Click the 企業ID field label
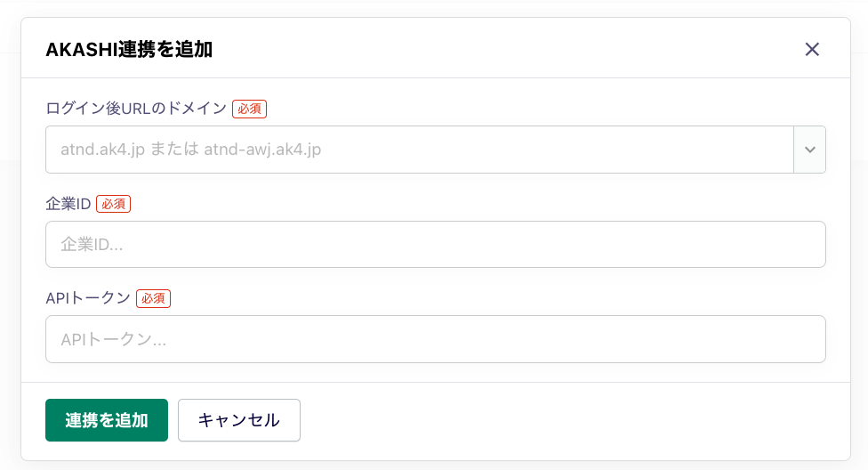The image size is (868, 470). click(x=68, y=204)
